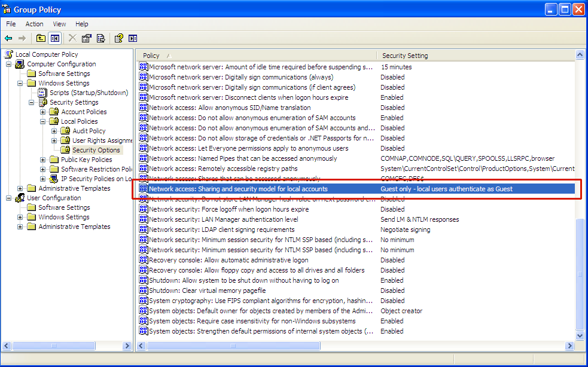
Task: Click icon beside Disconnect clients when logon hours expire
Action: point(143,97)
